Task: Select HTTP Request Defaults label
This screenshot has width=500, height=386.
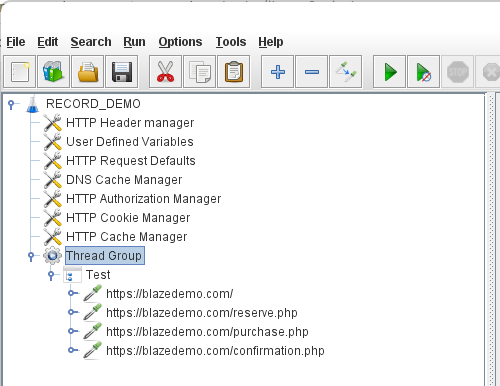Action: pyautogui.click(x=131, y=161)
